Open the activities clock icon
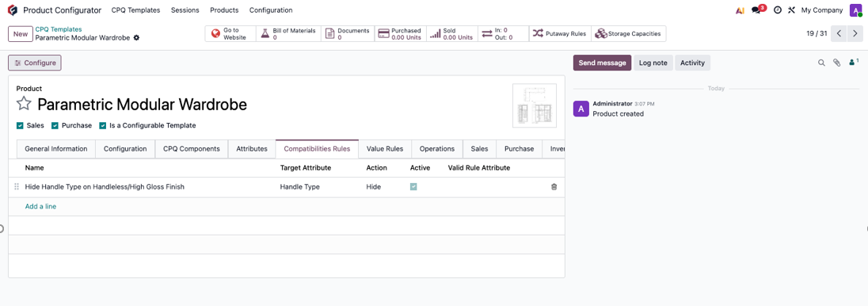The image size is (868, 306). pos(777,10)
